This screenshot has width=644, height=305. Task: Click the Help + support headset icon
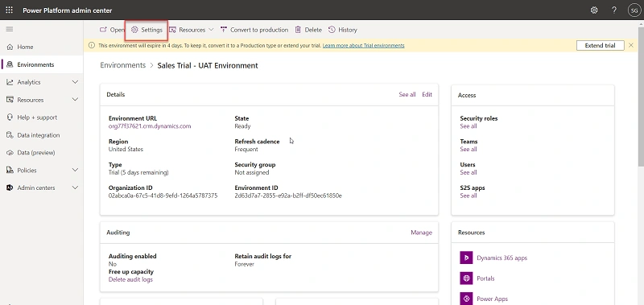(x=10, y=117)
